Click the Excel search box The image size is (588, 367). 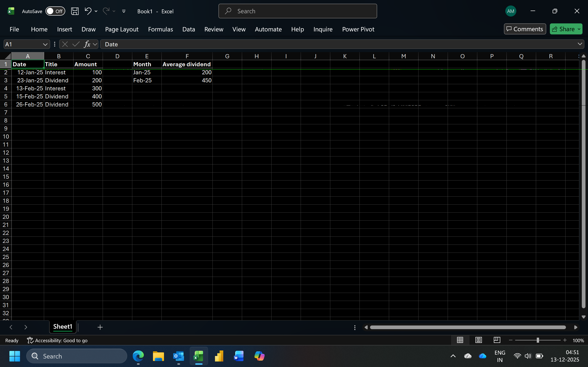point(297,11)
